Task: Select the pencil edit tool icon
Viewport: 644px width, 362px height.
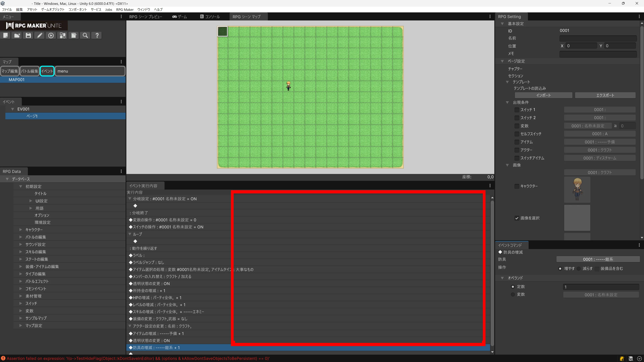Action: click(40, 36)
